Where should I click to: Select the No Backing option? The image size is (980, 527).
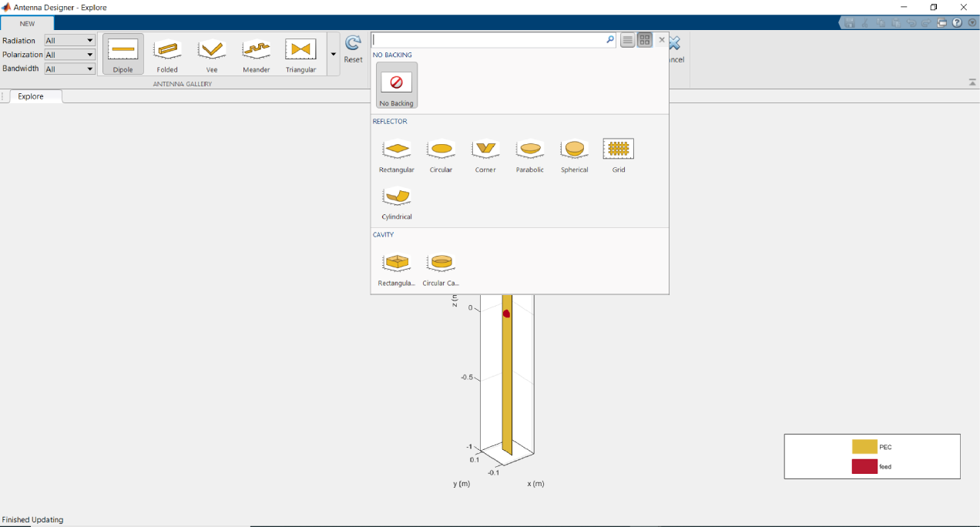(396, 83)
